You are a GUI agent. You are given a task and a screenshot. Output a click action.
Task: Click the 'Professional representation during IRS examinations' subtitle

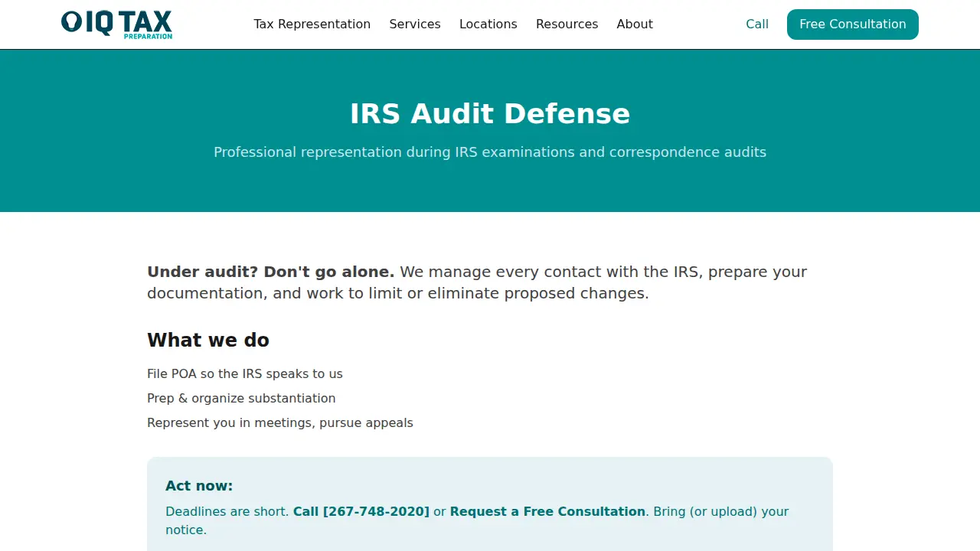tap(490, 152)
